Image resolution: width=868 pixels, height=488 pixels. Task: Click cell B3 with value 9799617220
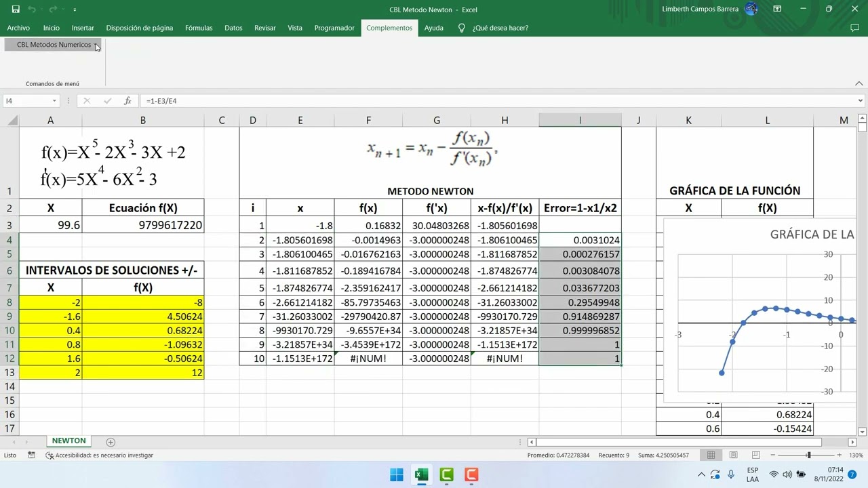pos(142,225)
